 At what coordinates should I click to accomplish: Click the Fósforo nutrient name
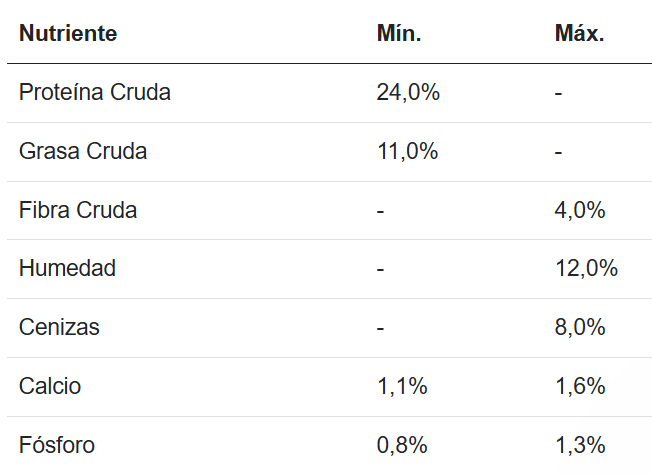tap(57, 445)
